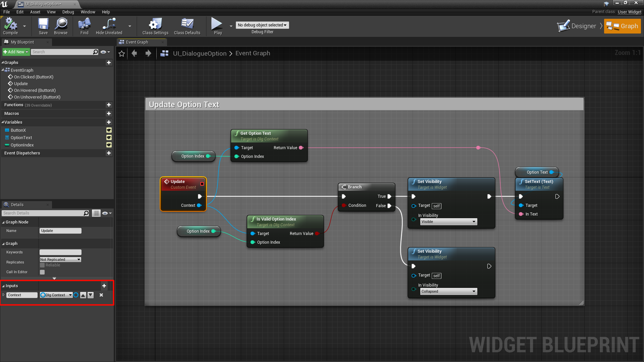Open the Window menu
The width and height of the screenshot is (644, 362).
pyautogui.click(x=88, y=12)
